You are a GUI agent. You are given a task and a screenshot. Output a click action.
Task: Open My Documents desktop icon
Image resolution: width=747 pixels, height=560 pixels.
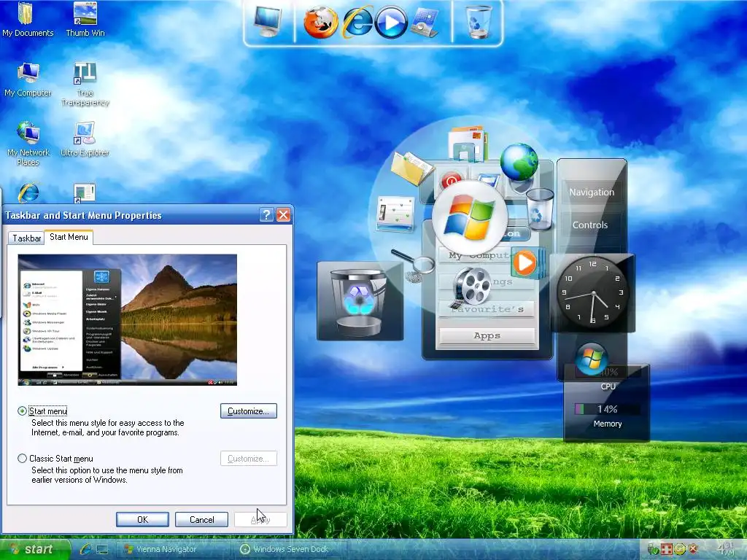pyautogui.click(x=28, y=19)
